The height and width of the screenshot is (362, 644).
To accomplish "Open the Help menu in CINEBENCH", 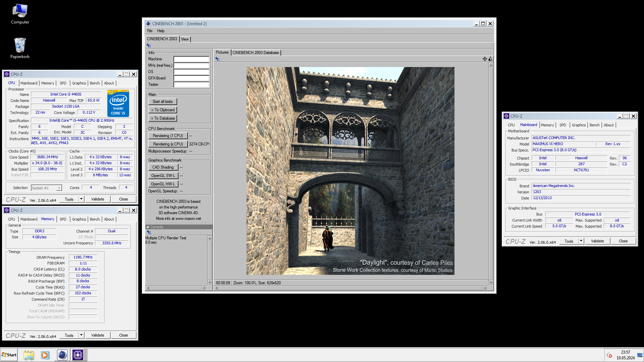I will pyautogui.click(x=161, y=31).
